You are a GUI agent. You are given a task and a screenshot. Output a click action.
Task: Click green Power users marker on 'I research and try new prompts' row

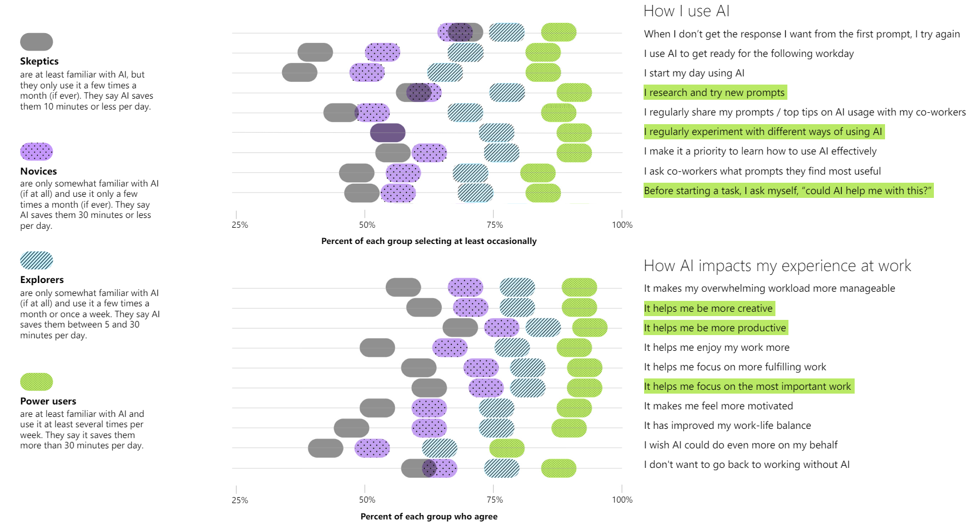click(574, 93)
